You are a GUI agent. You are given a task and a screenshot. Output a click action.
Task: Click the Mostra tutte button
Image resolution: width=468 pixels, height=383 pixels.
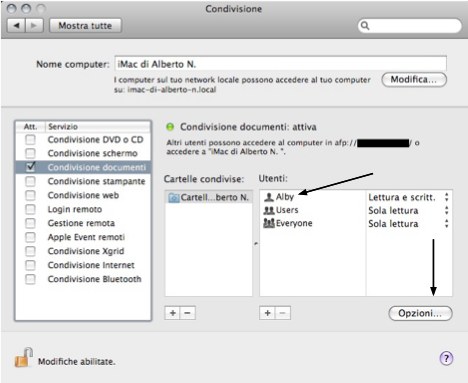point(85,26)
